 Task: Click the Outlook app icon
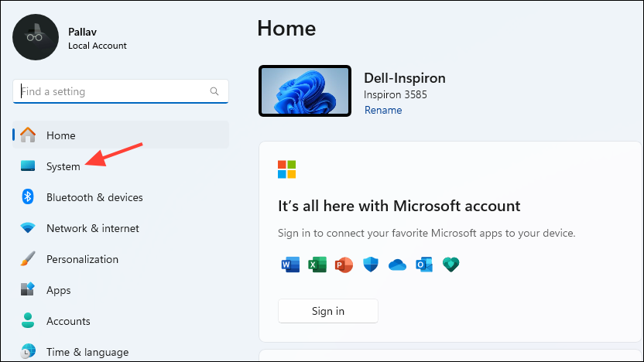pyautogui.click(x=424, y=265)
